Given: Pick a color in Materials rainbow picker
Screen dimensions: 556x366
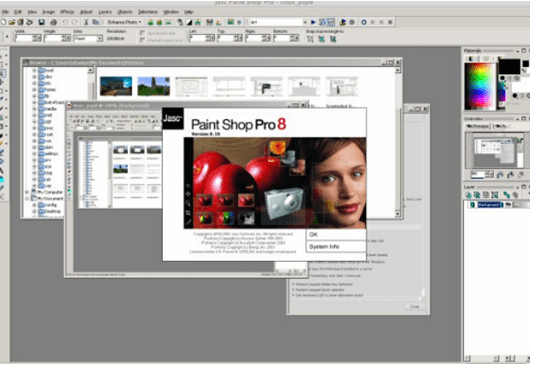Looking at the screenshot, I should click(x=479, y=85).
